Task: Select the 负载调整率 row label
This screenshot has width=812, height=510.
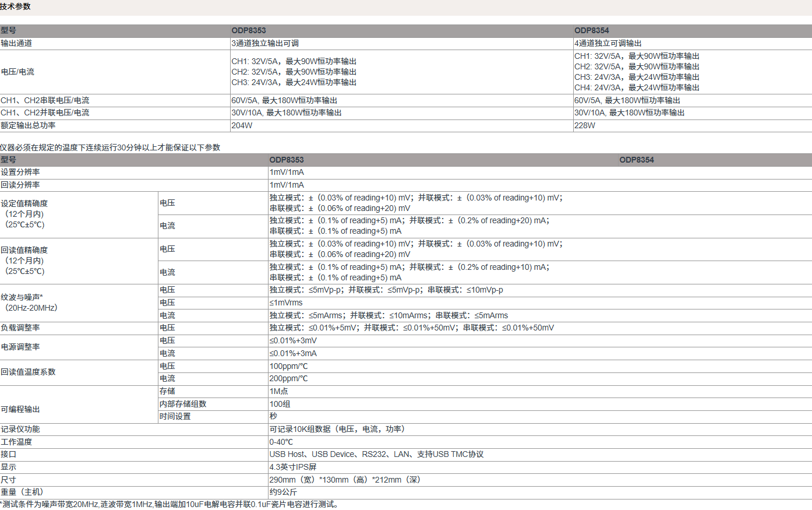Action: (x=20, y=328)
